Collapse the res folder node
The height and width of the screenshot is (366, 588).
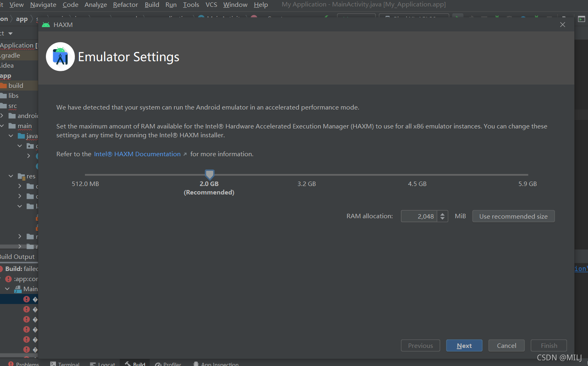(x=11, y=176)
